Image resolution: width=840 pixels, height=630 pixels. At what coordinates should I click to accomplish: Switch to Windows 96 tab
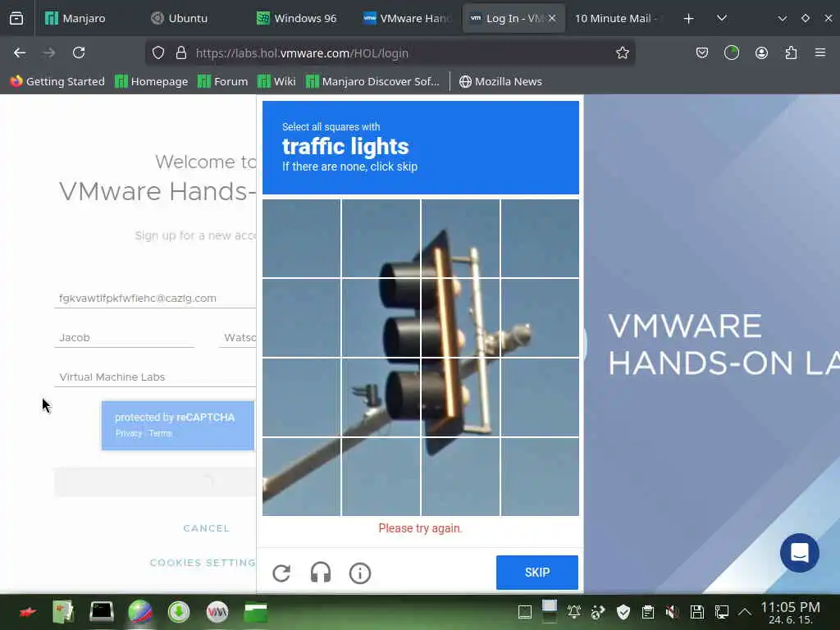tap(296, 18)
